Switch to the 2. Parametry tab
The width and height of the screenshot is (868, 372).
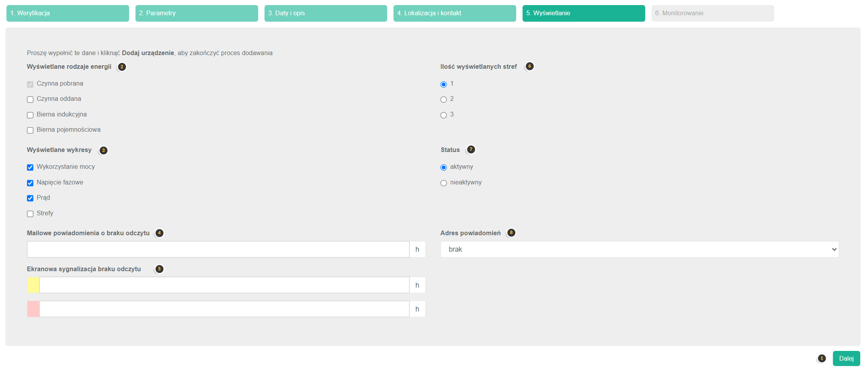197,13
